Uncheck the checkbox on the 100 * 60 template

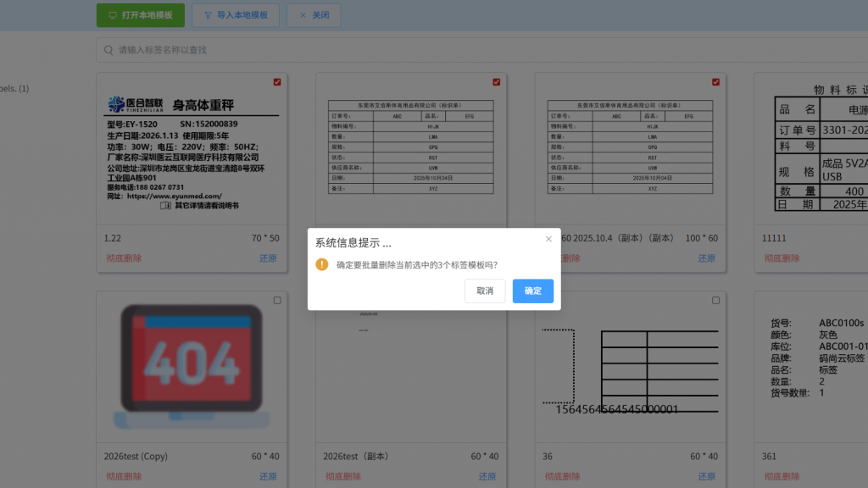click(x=715, y=82)
